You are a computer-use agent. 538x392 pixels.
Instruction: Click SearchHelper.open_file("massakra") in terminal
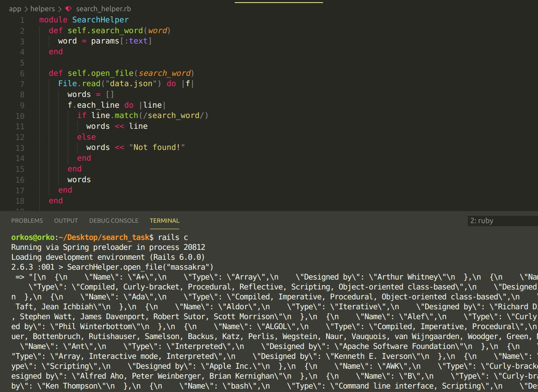(x=140, y=267)
